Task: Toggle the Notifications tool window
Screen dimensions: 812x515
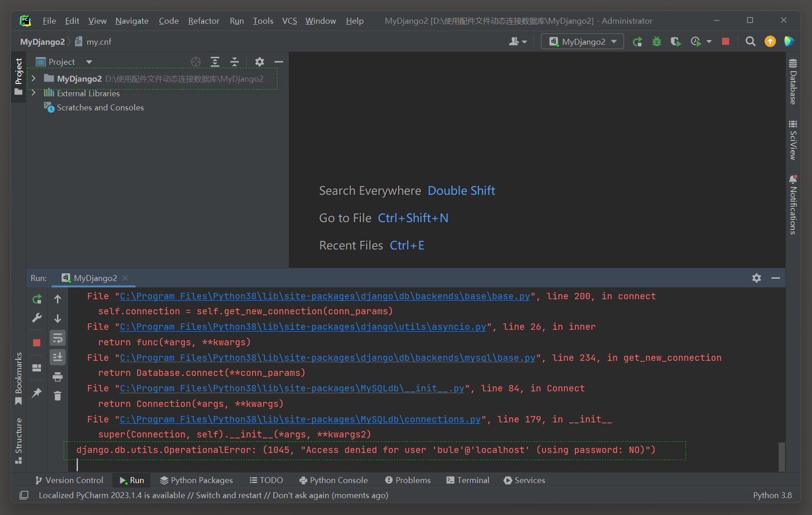Action: click(793, 205)
